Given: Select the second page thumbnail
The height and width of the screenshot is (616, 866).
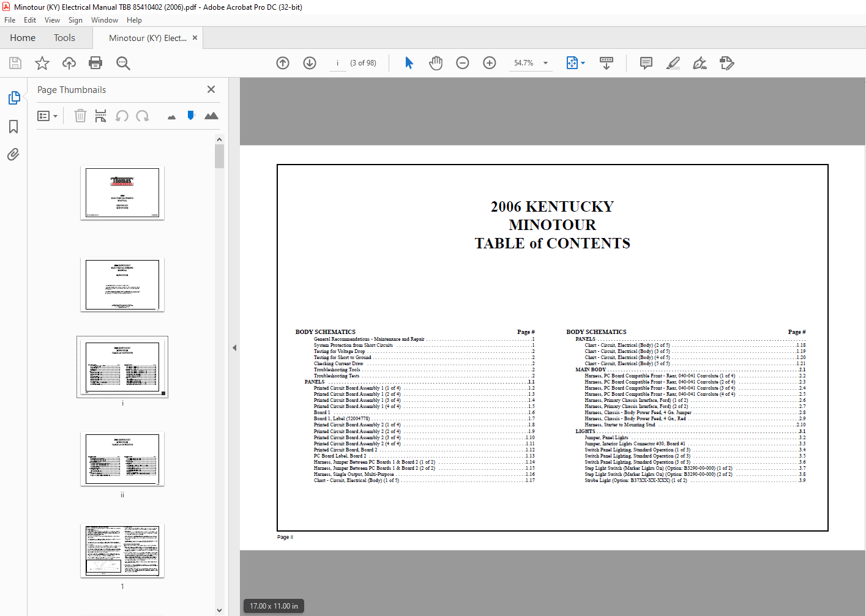Looking at the screenshot, I should point(122,284).
